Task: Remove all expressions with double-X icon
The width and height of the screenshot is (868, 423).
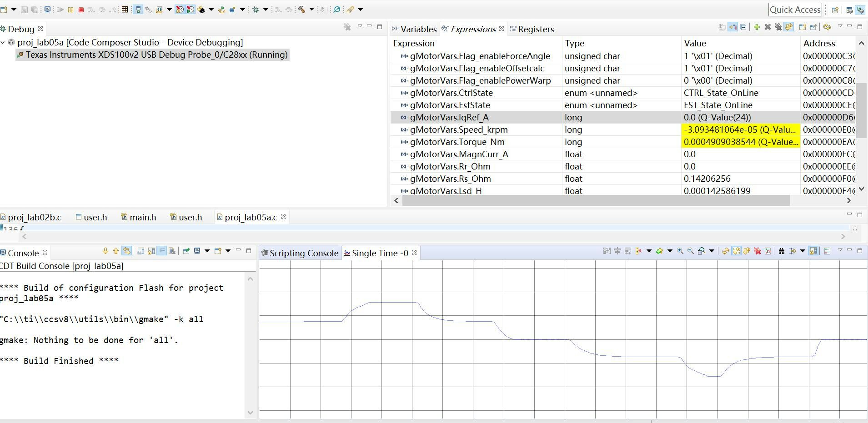Action: point(778,27)
